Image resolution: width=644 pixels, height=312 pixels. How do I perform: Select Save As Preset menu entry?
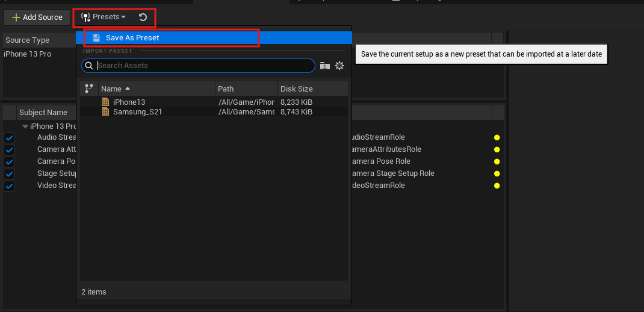coord(132,37)
